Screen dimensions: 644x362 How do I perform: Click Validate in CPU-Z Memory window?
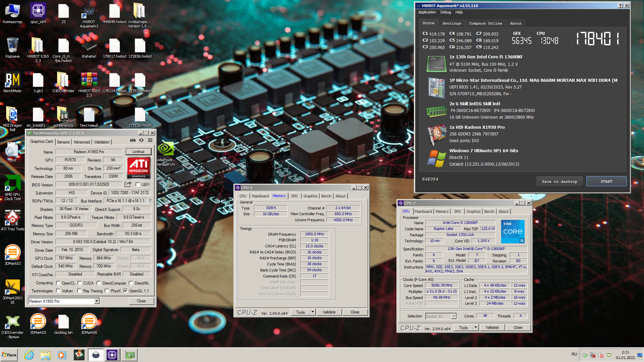(x=329, y=312)
